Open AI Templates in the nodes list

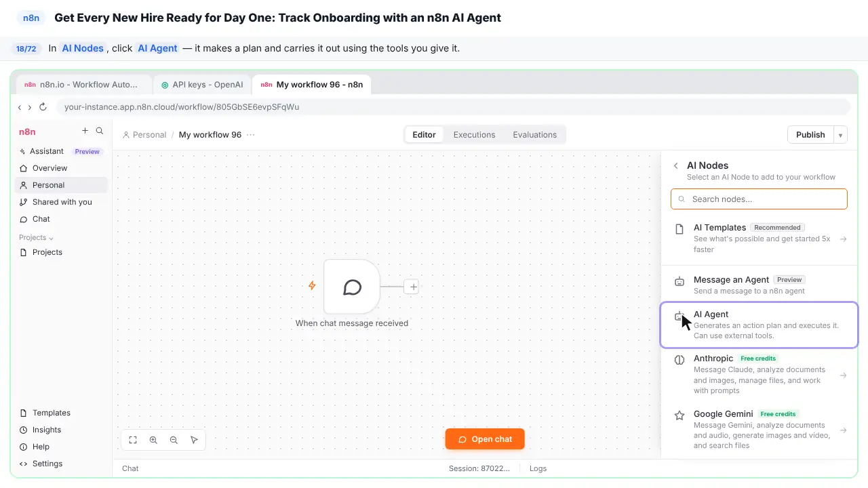pos(759,239)
